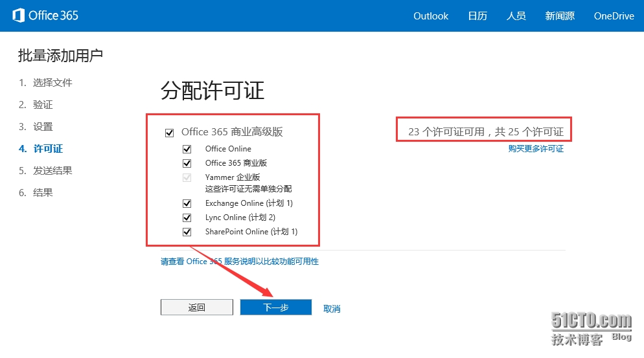Screen dimensions: 644x358
Task: Click the Office 365 logo icon
Action: tap(18, 16)
